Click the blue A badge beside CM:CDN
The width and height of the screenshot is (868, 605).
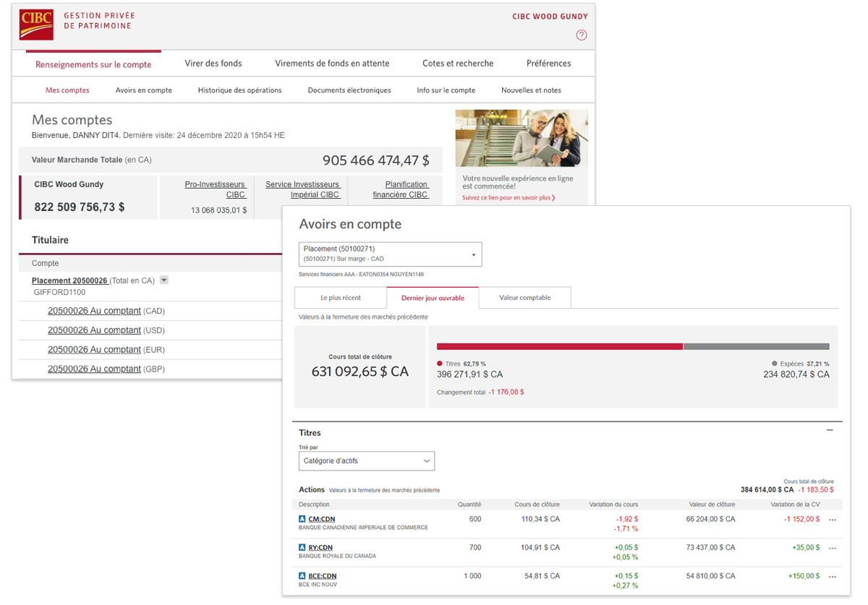pos(302,519)
